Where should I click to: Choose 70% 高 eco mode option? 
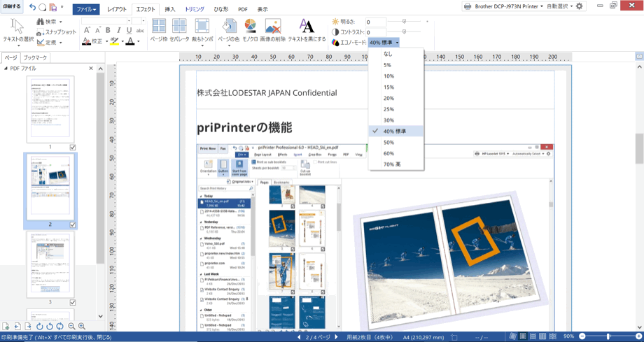pos(396,164)
